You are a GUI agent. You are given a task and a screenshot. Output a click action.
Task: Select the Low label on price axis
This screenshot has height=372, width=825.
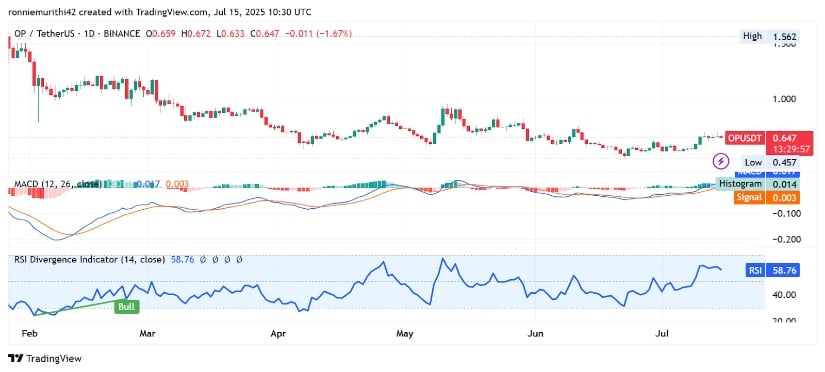coord(754,163)
